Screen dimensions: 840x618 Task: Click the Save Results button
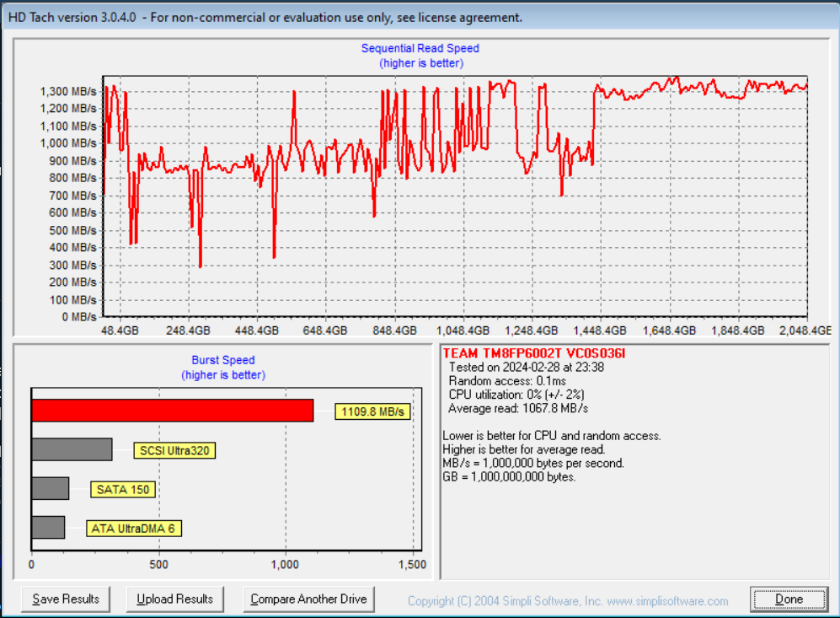click(66, 599)
